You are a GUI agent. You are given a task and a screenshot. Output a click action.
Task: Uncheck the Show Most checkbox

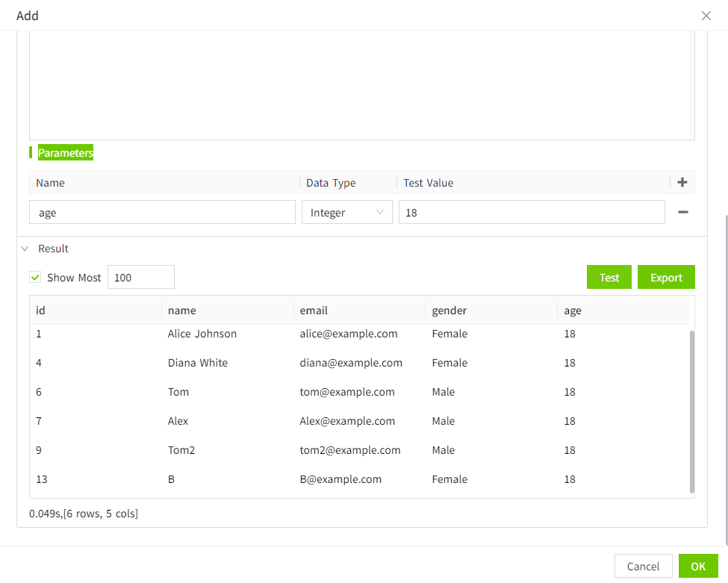[35, 278]
